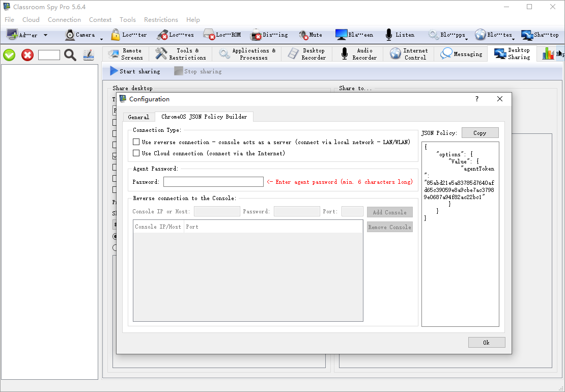Click the Mute toolbar icon
Image resolution: width=565 pixels, height=392 pixels.
304,35
